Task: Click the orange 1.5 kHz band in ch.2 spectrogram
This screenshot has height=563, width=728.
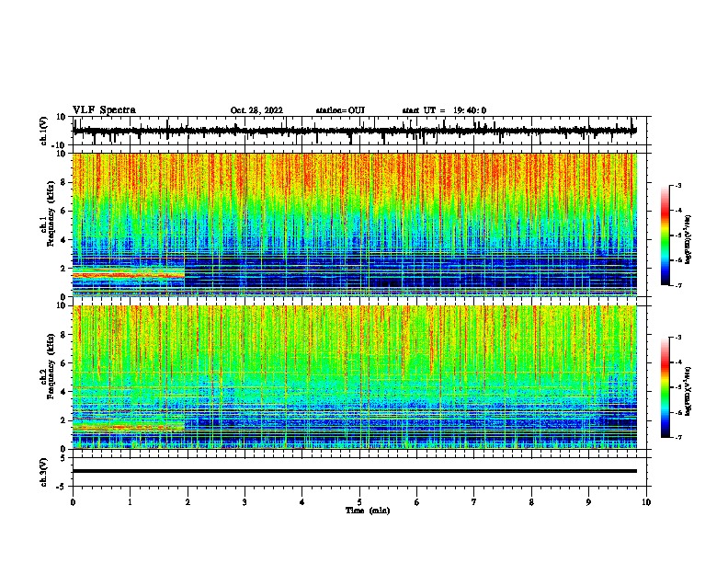Action: pyautogui.click(x=129, y=428)
